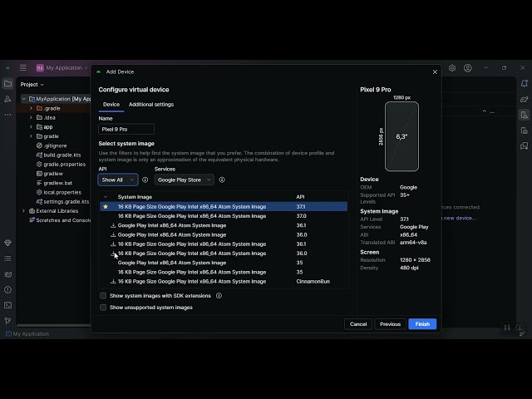Open My Application project dropdown
Image resolution: width=532 pixels, height=399 pixels.
62,68
